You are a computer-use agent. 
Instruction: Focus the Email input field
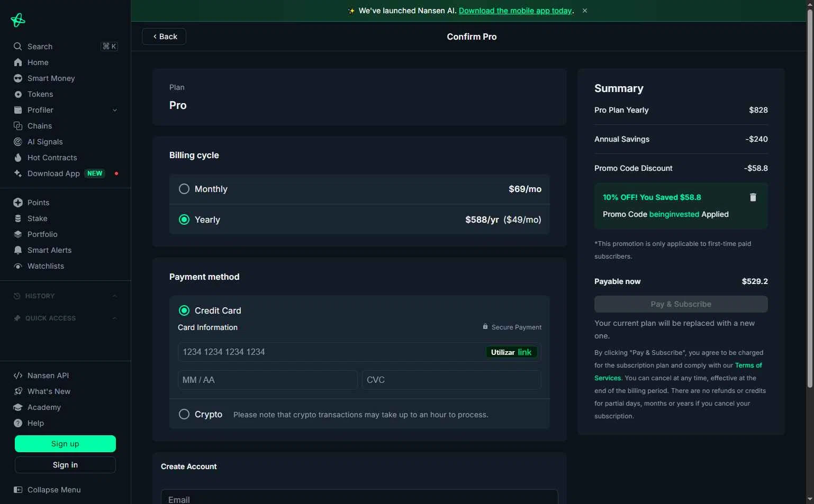(x=359, y=497)
